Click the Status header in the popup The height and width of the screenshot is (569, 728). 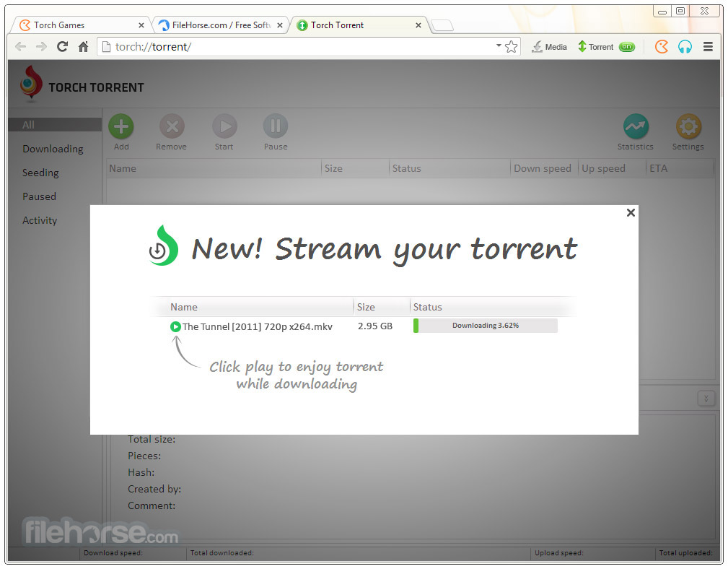428,307
